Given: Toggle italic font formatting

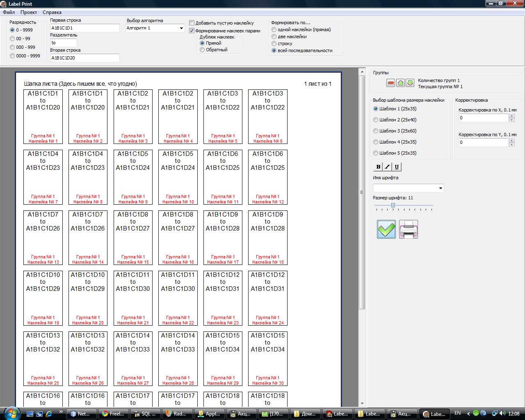Looking at the screenshot, I should 387,167.
